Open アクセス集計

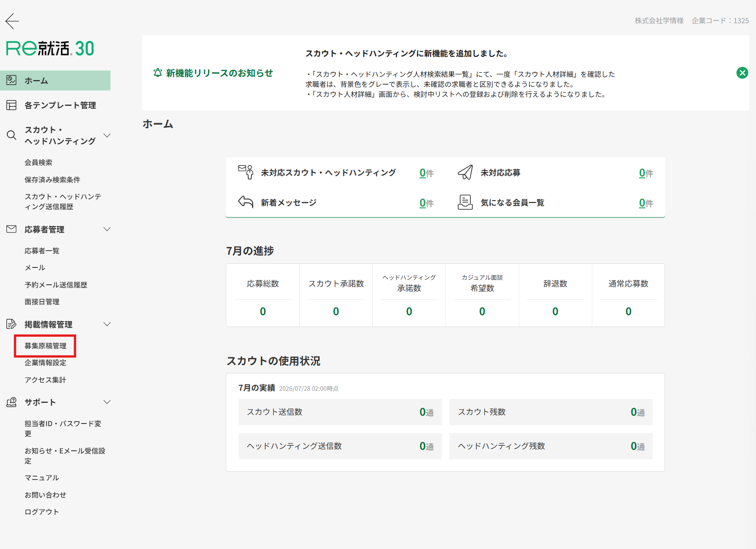tap(45, 380)
